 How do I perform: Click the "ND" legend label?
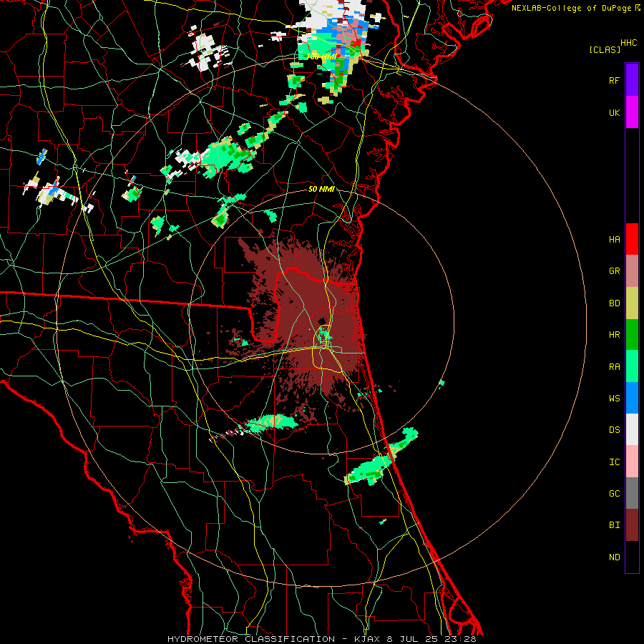(614, 557)
